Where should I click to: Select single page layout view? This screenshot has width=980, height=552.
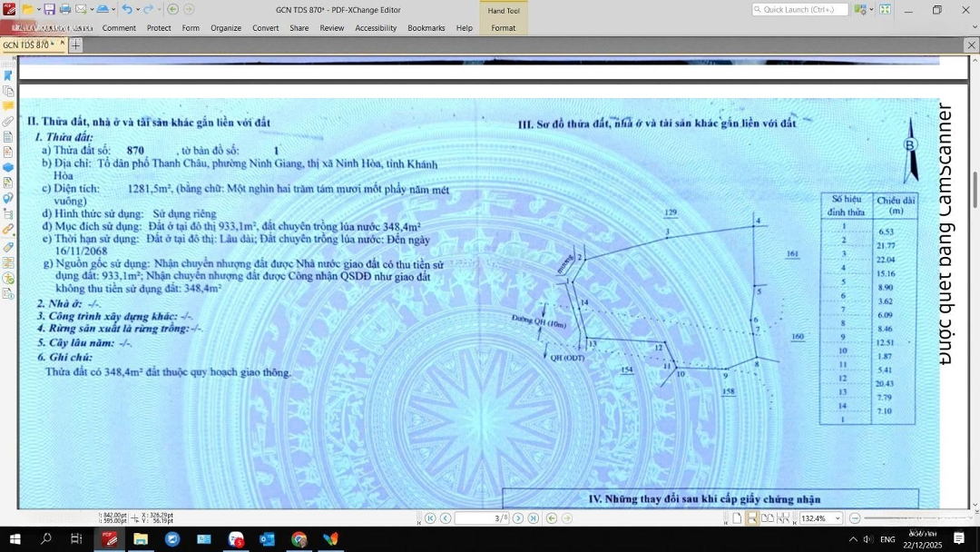(737, 518)
